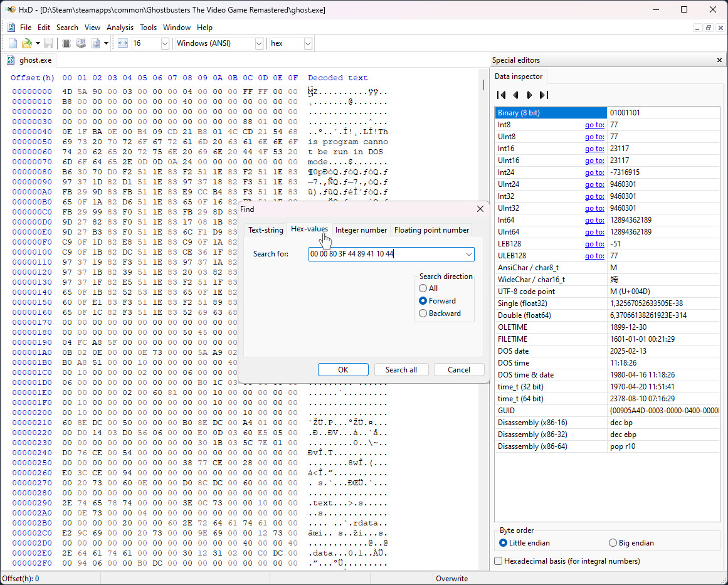This screenshot has height=585, width=728.
Task: Click the Open disk image icon
Action: coord(96,43)
